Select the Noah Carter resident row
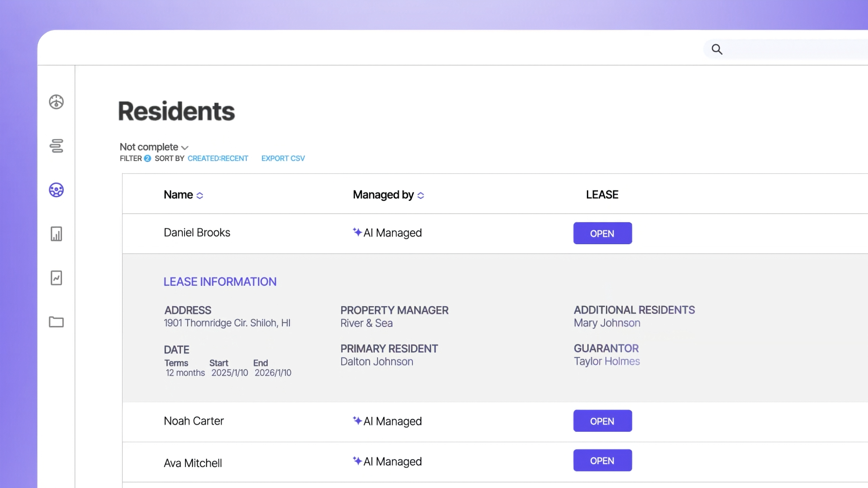868x488 pixels. tap(194, 421)
